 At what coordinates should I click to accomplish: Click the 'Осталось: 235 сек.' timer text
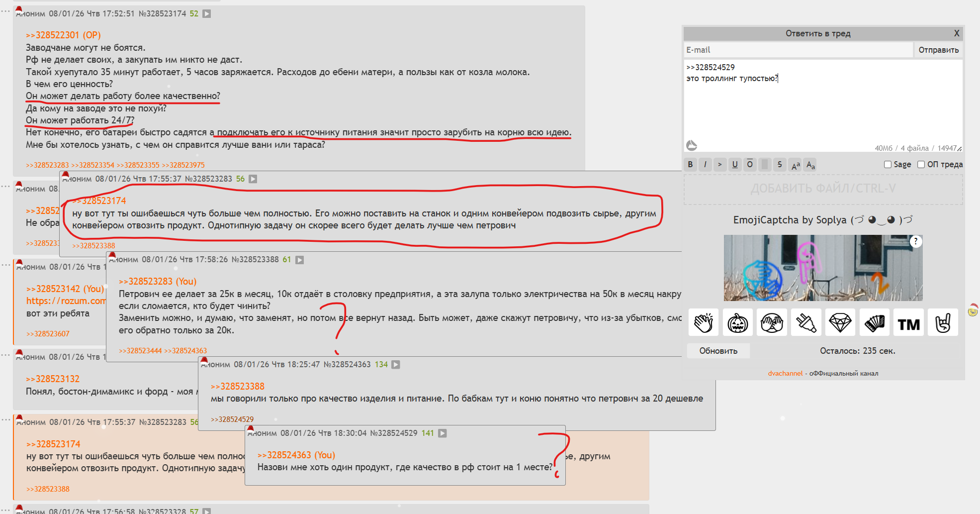858,351
